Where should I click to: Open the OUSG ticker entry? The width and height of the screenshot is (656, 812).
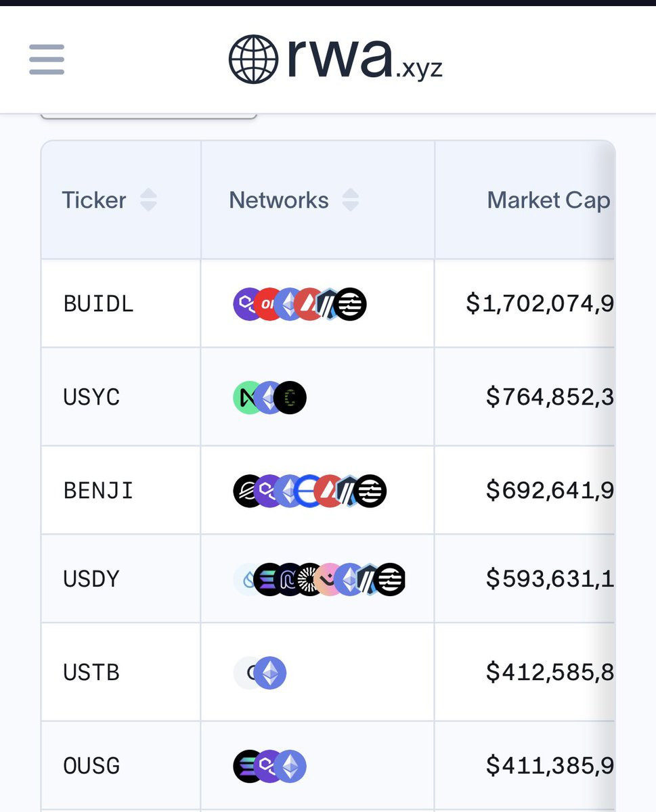tap(91, 766)
